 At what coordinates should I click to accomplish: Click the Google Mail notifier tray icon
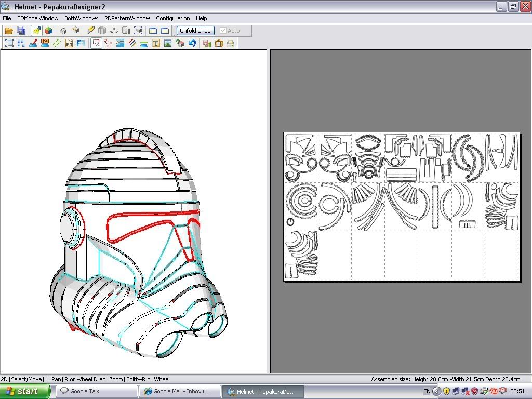pos(503,392)
